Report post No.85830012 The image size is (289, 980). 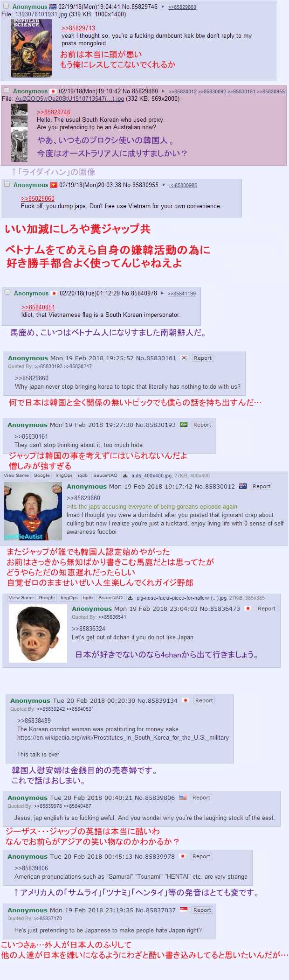pos(261,486)
